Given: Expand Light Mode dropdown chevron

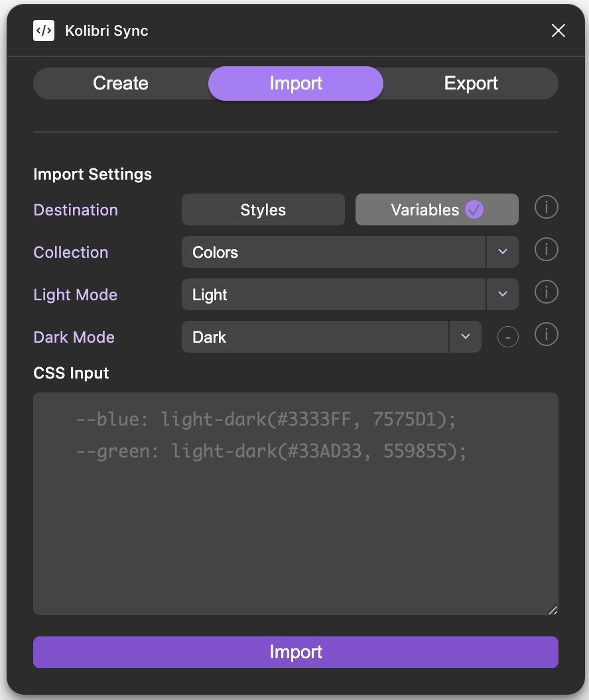Looking at the screenshot, I should pos(502,294).
